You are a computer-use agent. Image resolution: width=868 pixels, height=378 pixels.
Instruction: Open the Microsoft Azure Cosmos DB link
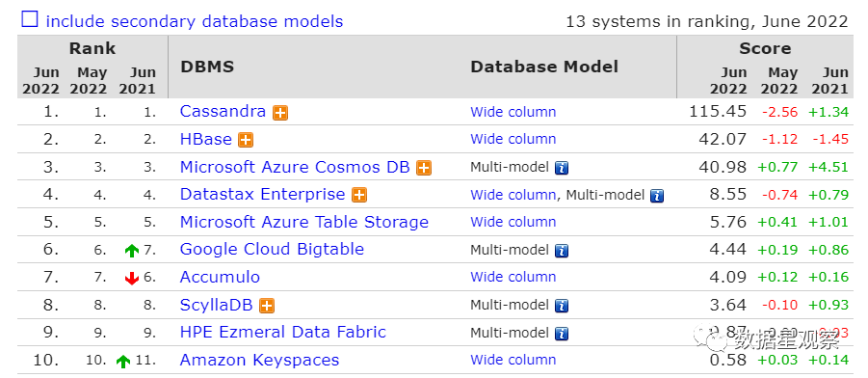[295, 167]
